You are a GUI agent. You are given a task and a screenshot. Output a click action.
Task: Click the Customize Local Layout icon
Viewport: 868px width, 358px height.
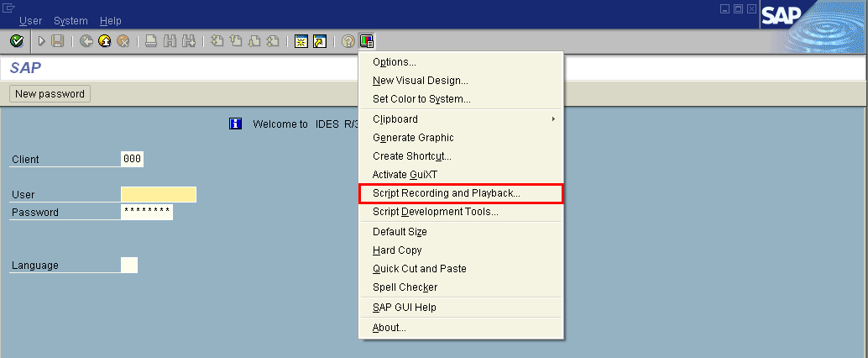pyautogui.click(x=366, y=41)
